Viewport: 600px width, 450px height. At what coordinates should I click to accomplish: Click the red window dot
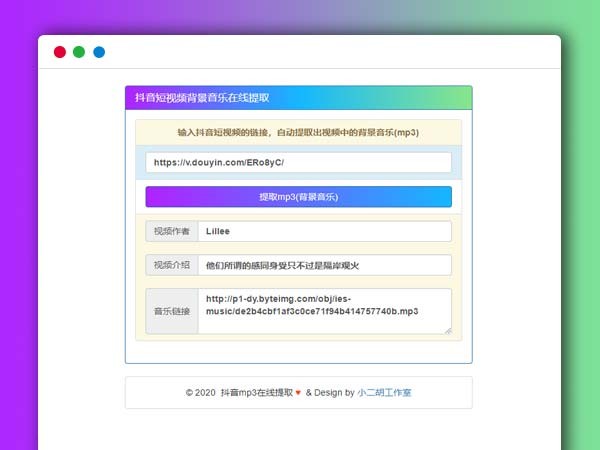60,52
